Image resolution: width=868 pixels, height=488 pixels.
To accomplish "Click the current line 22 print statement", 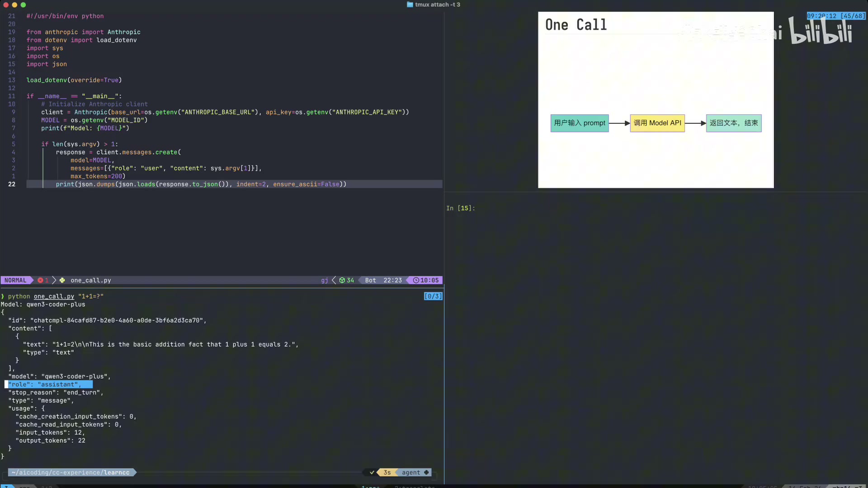I will [x=201, y=184].
